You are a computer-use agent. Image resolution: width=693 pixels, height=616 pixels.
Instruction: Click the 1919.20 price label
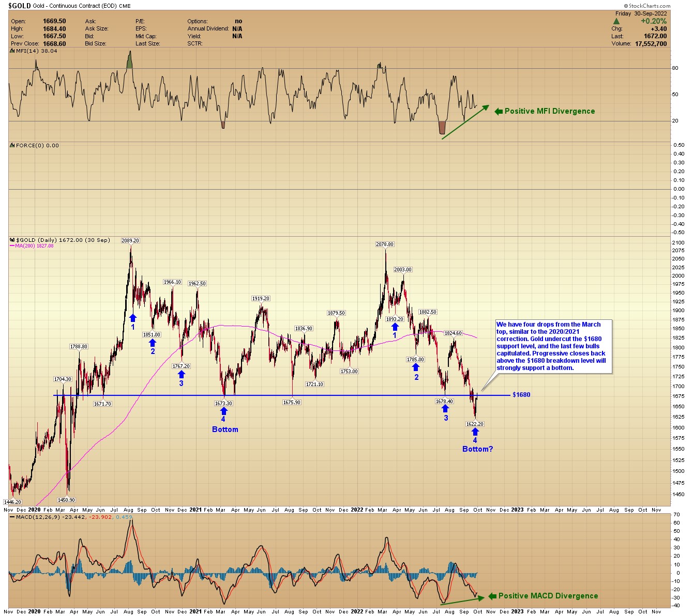click(261, 298)
